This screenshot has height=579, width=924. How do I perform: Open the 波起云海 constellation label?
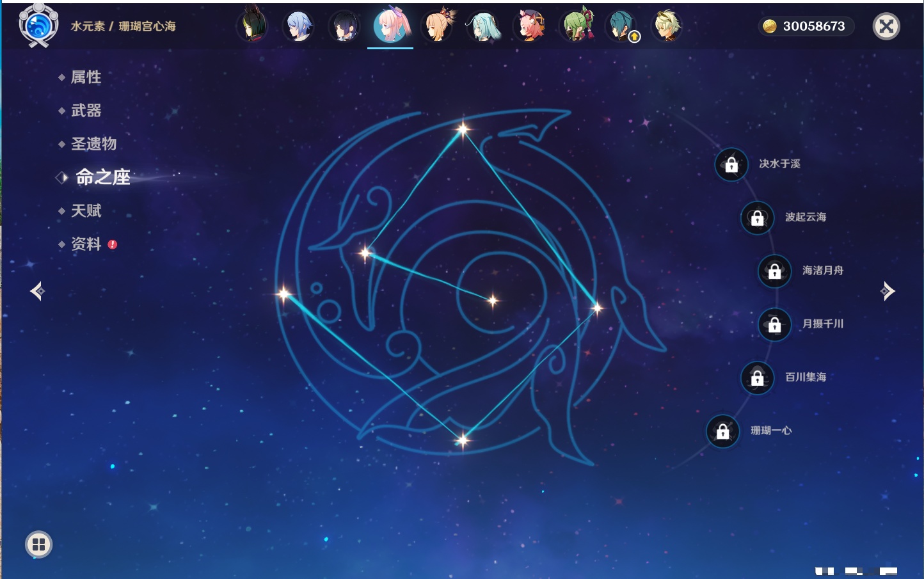point(806,217)
